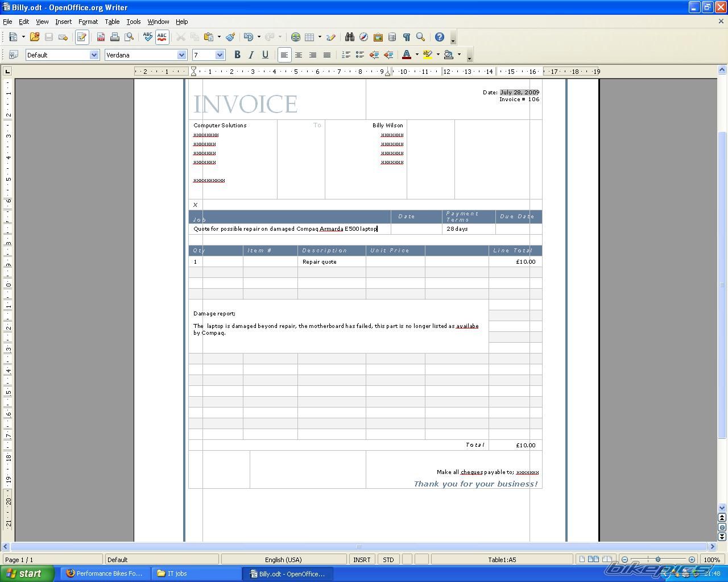Click INSRT insert mode in status bar
728x582 pixels.
(362, 560)
